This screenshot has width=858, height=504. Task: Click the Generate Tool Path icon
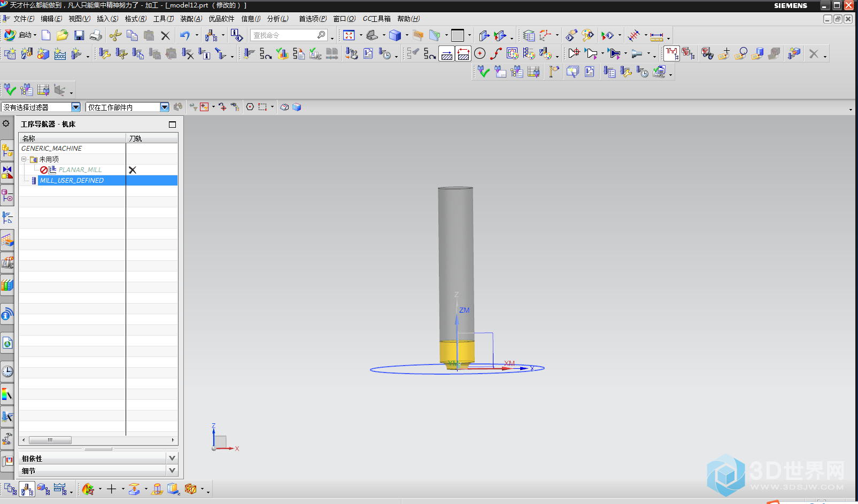point(249,53)
